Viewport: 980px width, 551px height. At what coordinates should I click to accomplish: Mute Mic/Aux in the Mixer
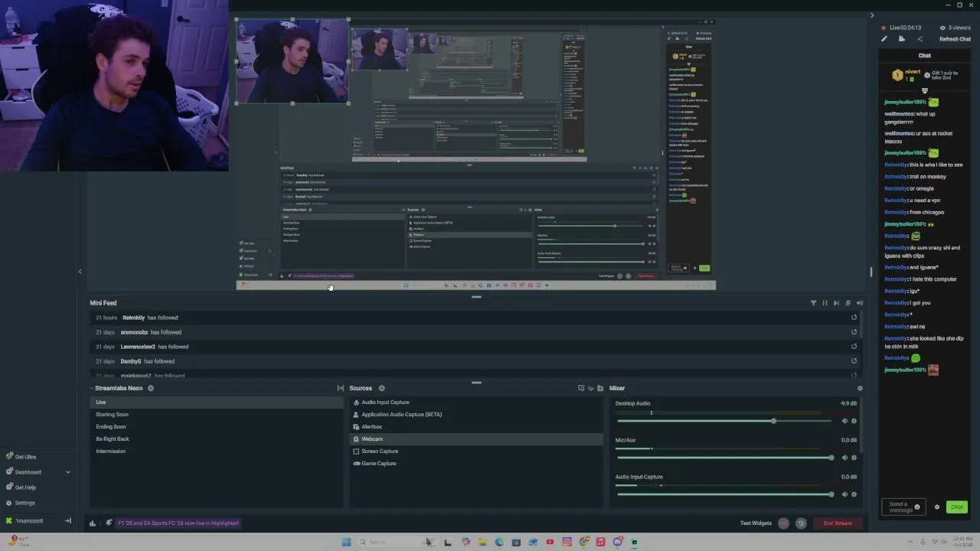tap(844, 458)
